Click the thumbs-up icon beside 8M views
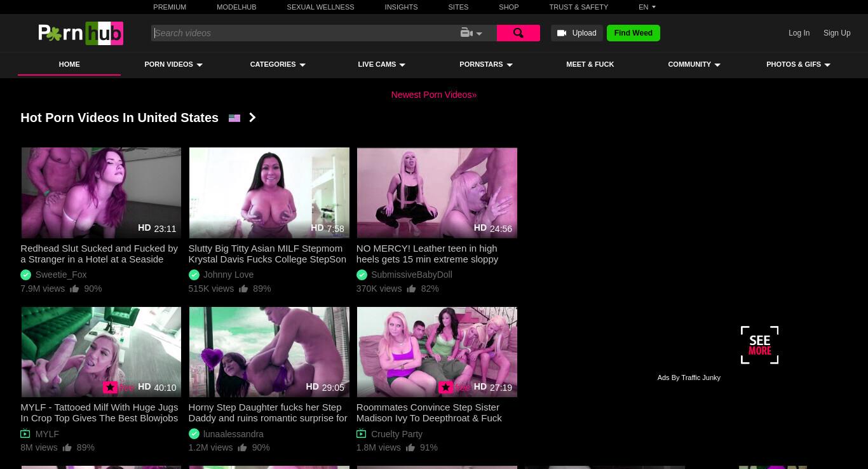The width and height of the screenshot is (868, 469). click(67, 447)
